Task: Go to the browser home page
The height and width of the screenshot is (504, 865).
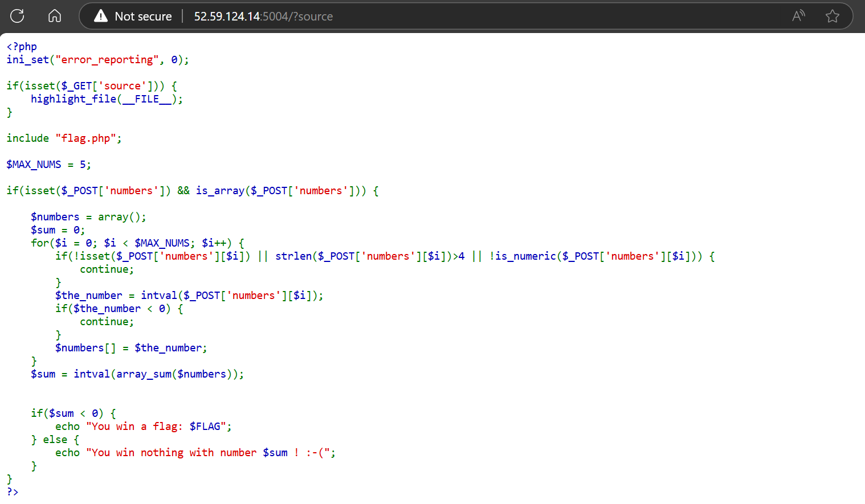Action: click(55, 16)
